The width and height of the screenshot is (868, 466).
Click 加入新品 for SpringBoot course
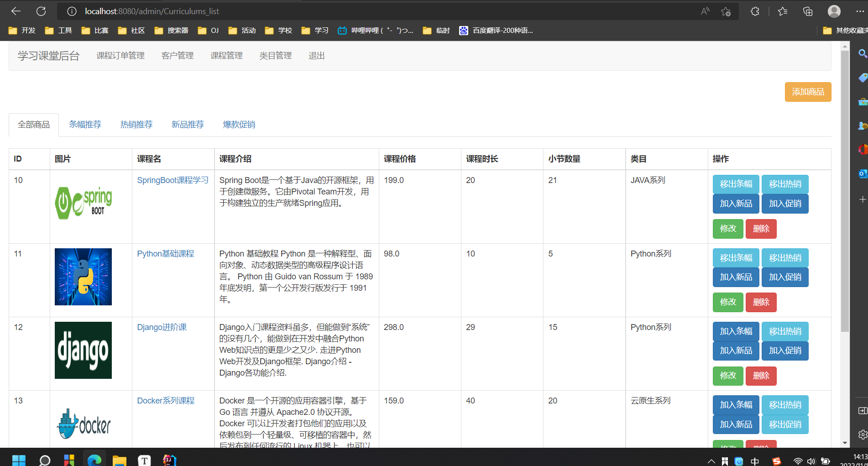pyautogui.click(x=736, y=204)
